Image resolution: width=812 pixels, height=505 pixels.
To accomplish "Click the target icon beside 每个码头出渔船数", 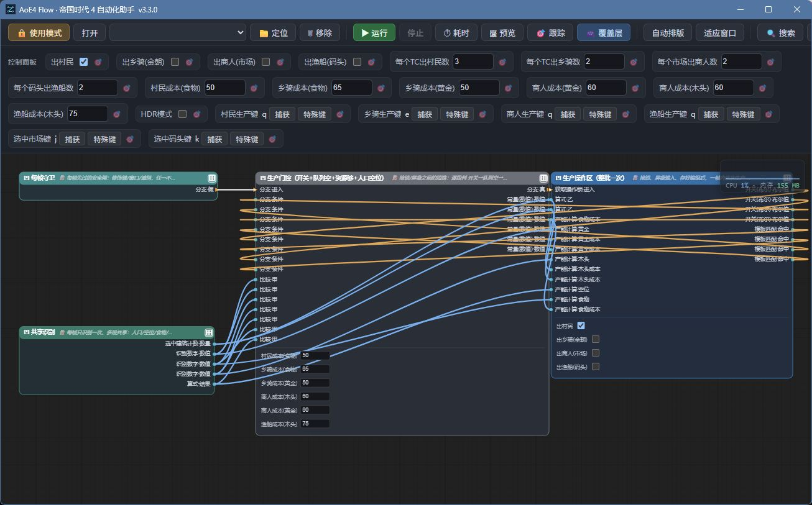I will tap(127, 88).
